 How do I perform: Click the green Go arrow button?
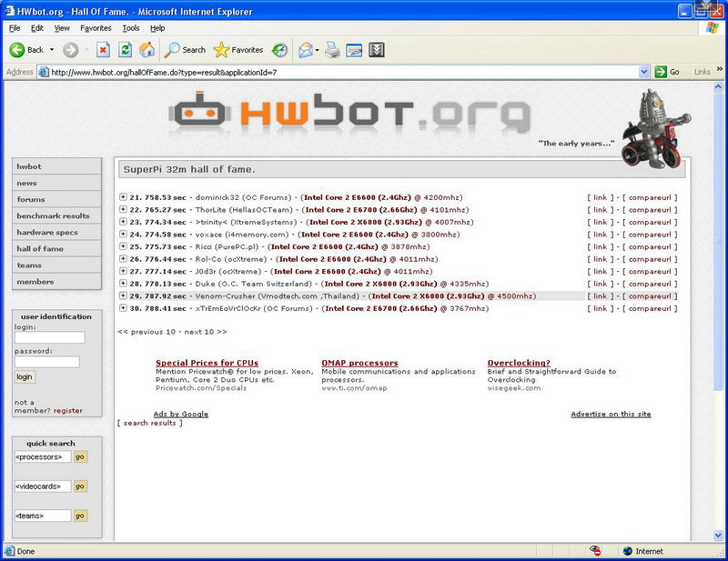click(661, 72)
